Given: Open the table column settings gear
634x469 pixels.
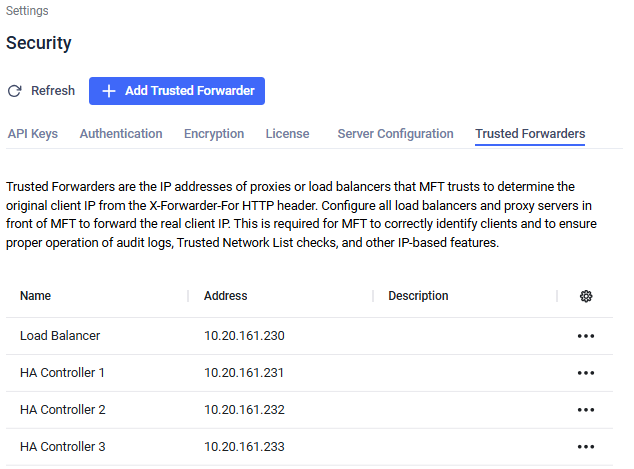Looking at the screenshot, I should point(586,296).
